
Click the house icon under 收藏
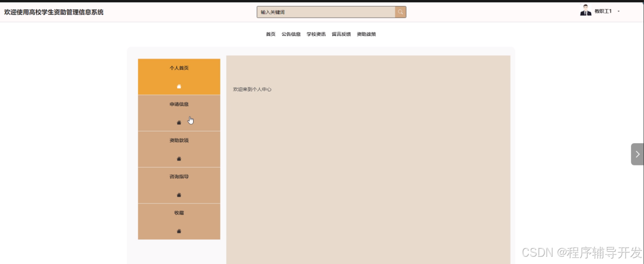pos(179,231)
